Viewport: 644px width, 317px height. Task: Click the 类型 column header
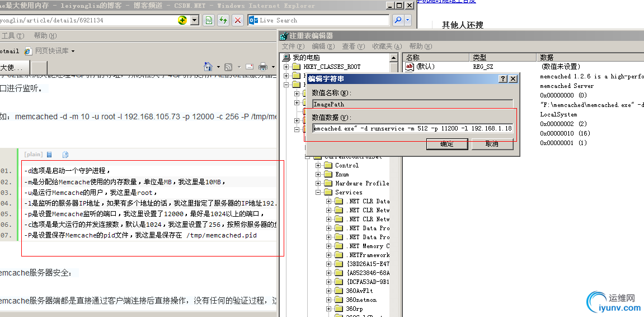(503, 58)
